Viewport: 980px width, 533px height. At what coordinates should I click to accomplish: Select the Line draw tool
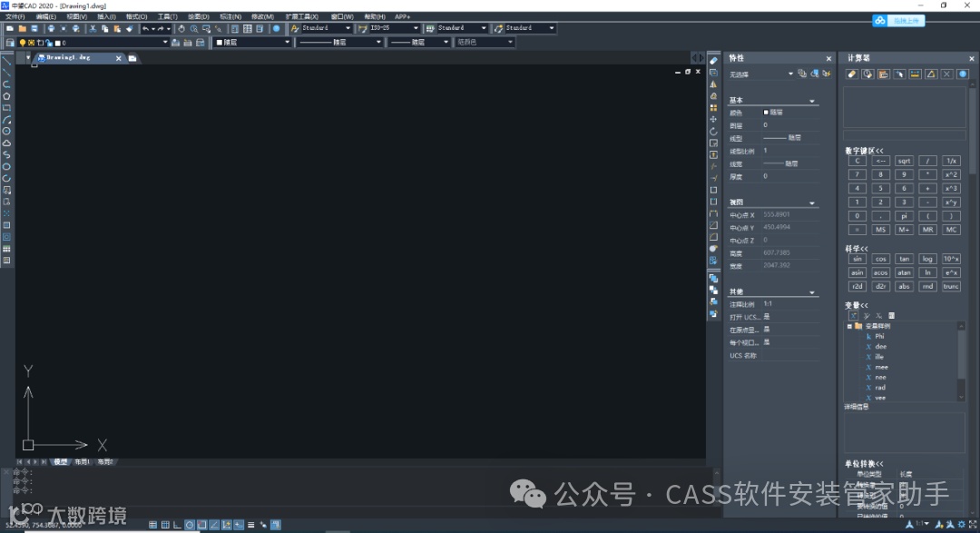point(7,61)
